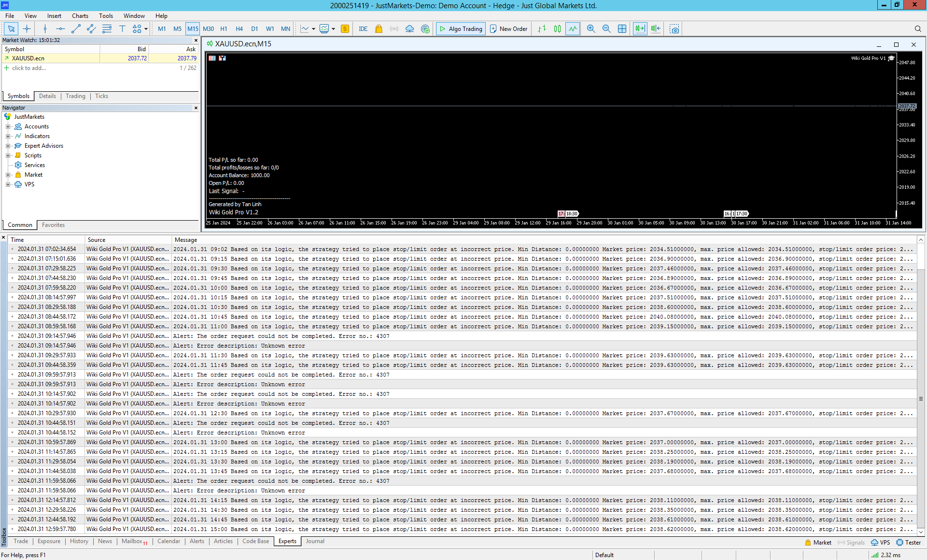Click the New Order button
The image size is (927, 560).
pos(509,29)
